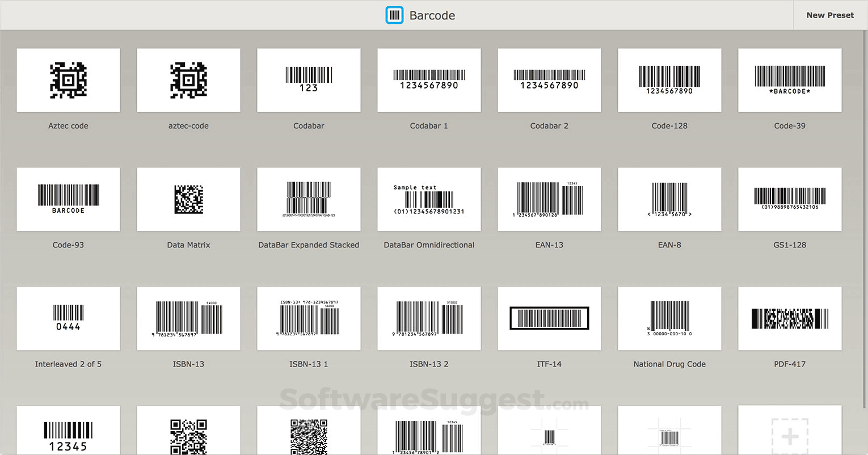The height and width of the screenshot is (455, 868).
Task: Select the DataBar Expanded Stacked preset
Action: click(309, 199)
